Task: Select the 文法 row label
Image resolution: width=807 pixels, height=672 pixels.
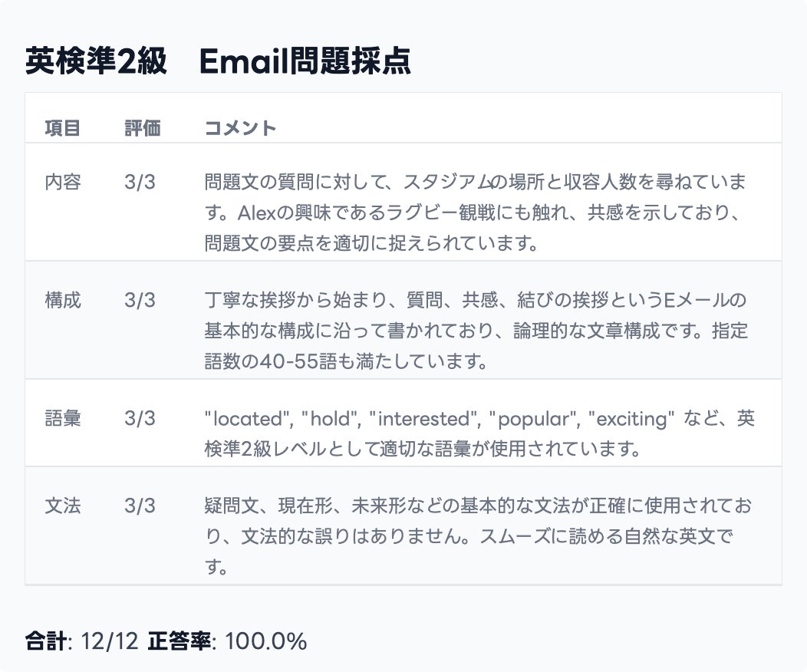Action: click(62, 506)
